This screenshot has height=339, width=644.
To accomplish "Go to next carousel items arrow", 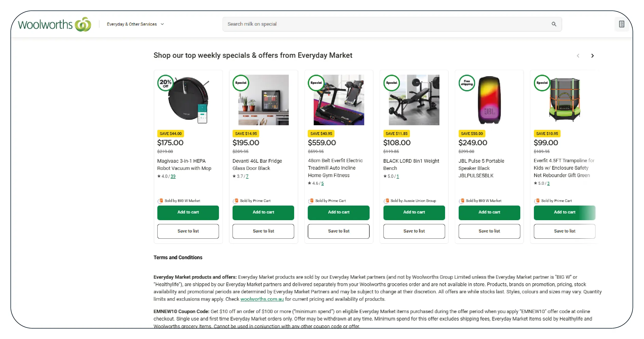I will [592, 56].
